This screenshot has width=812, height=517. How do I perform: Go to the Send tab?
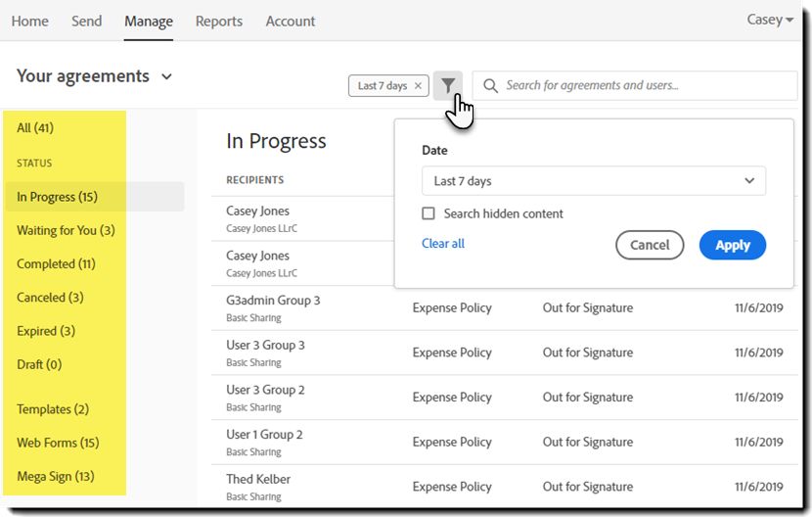(86, 21)
